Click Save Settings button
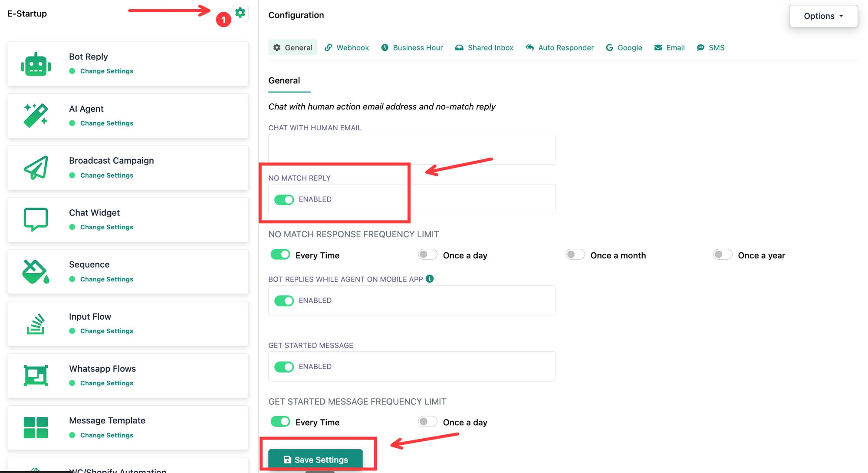 click(316, 460)
